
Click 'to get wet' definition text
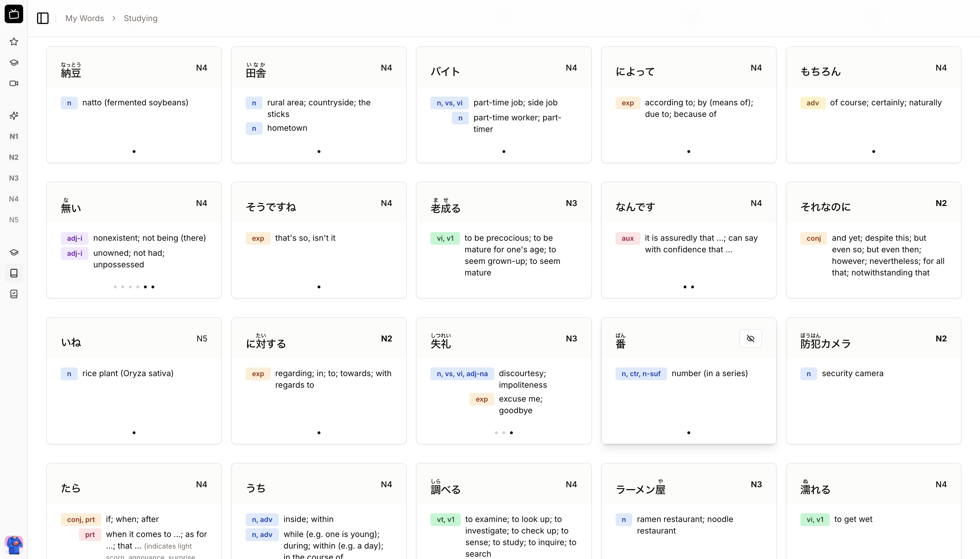[853, 519]
